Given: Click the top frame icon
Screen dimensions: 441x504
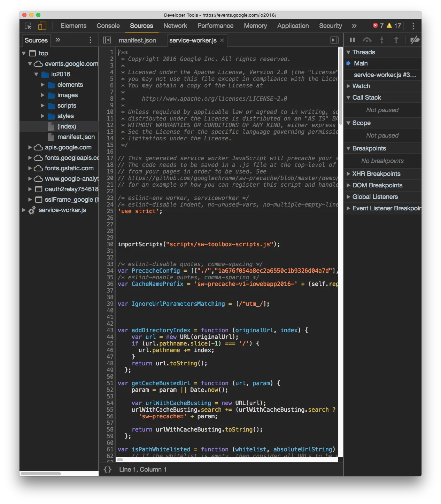Looking at the screenshot, I should (x=32, y=53).
